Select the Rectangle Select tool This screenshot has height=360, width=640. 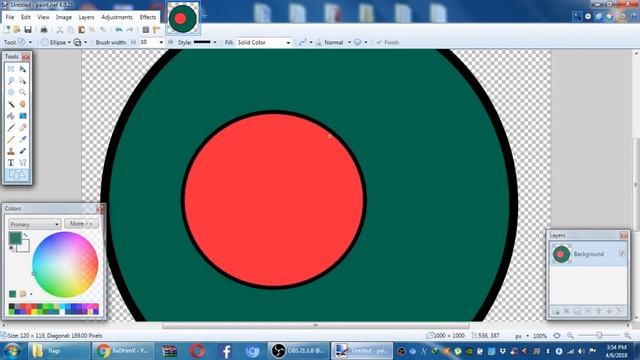pyautogui.click(x=11, y=69)
